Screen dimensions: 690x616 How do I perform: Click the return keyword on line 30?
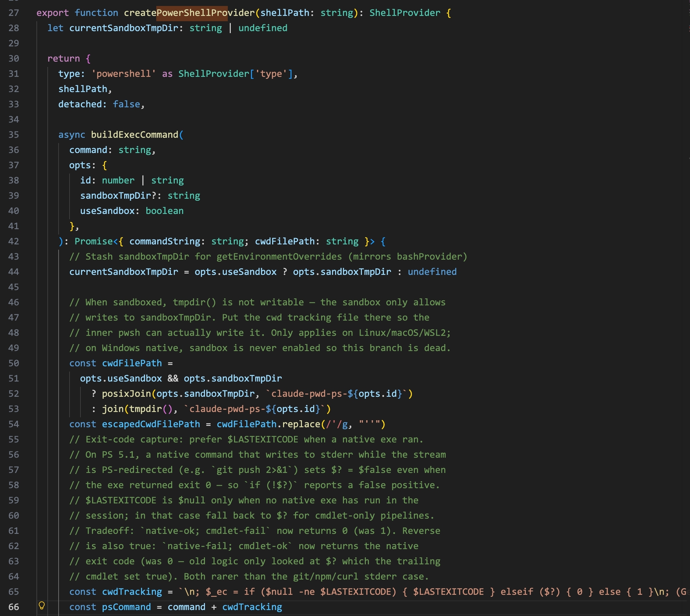64,59
